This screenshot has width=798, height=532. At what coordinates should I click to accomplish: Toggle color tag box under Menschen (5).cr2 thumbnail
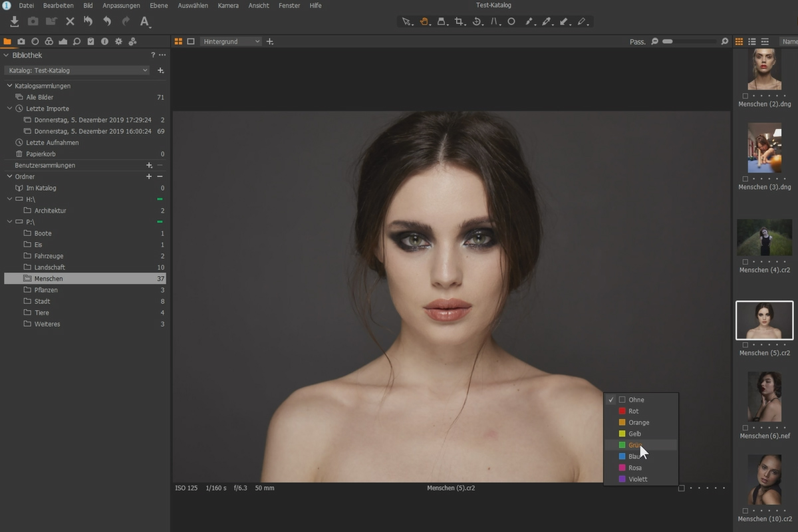coord(745,344)
